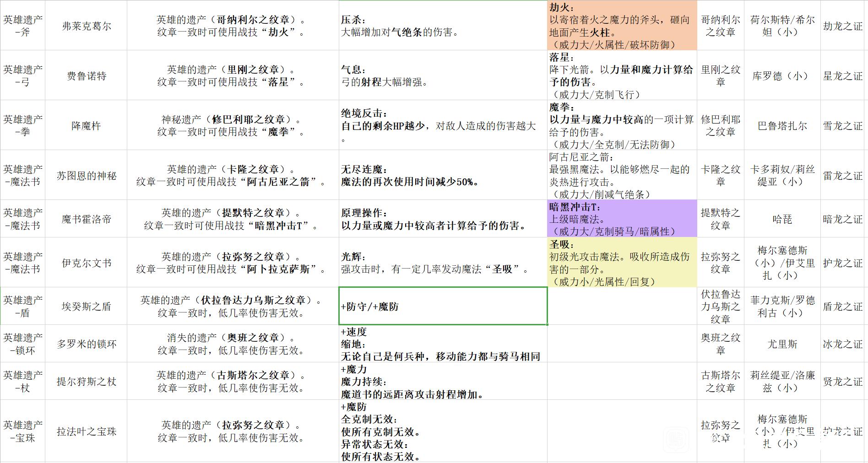Click the weapon name cell 弗莱克葛尔
The height and width of the screenshot is (463, 868).
[86, 26]
